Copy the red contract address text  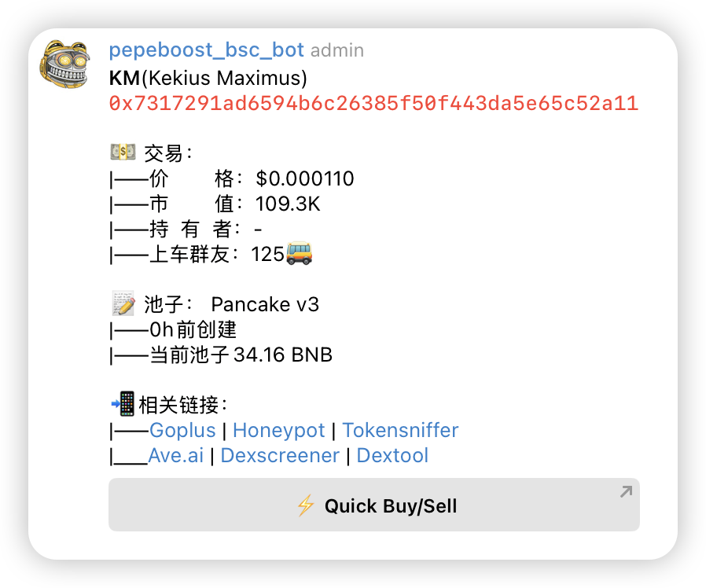[x=373, y=104]
